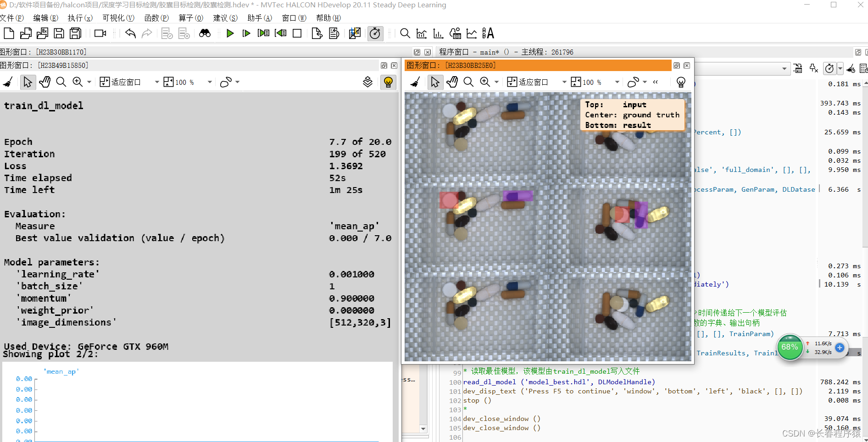Select hand pan tool in left graphics window

(45, 82)
